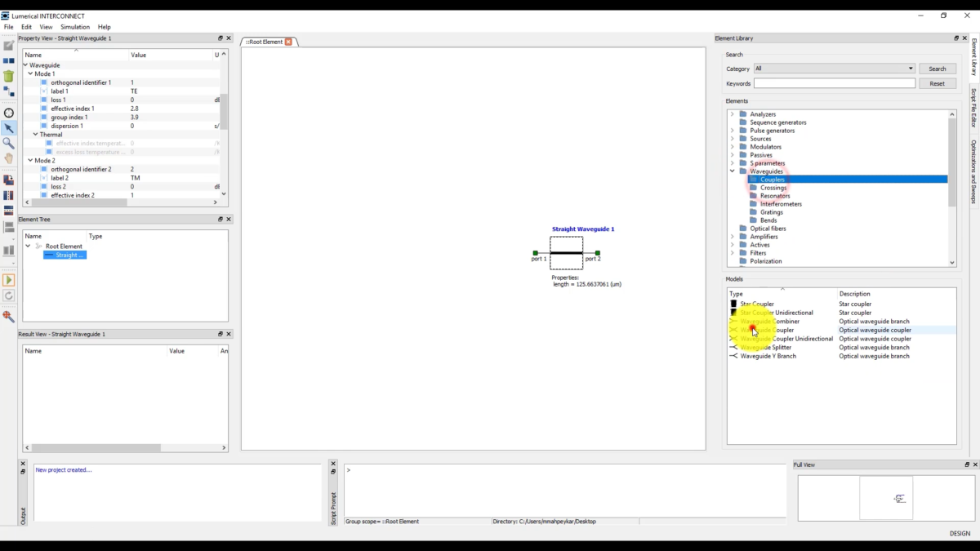Click the connect elements icon below trash can

(9, 91)
